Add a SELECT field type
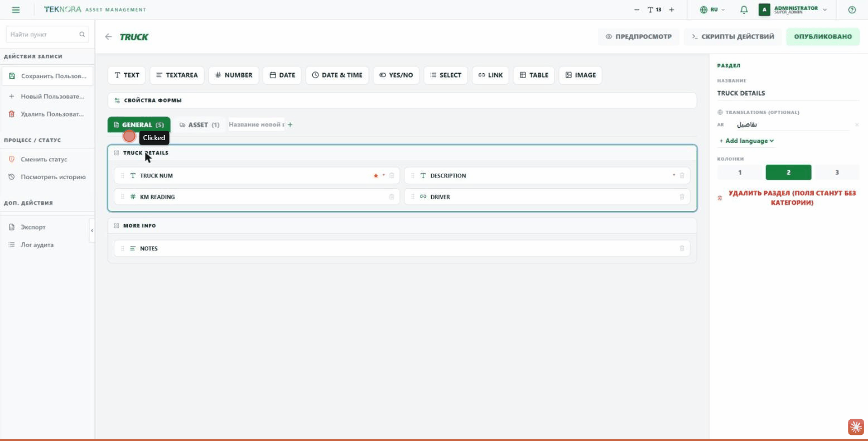 coord(446,75)
